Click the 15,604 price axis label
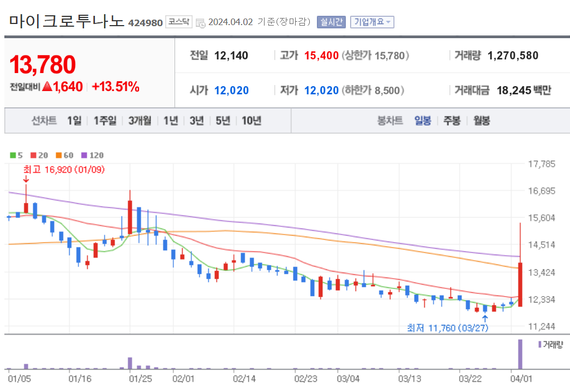The width and height of the screenshot is (570, 392). pos(542,218)
